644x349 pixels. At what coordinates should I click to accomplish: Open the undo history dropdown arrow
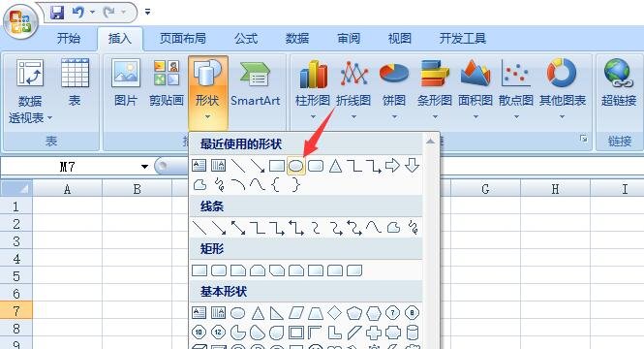click(x=92, y=12)
